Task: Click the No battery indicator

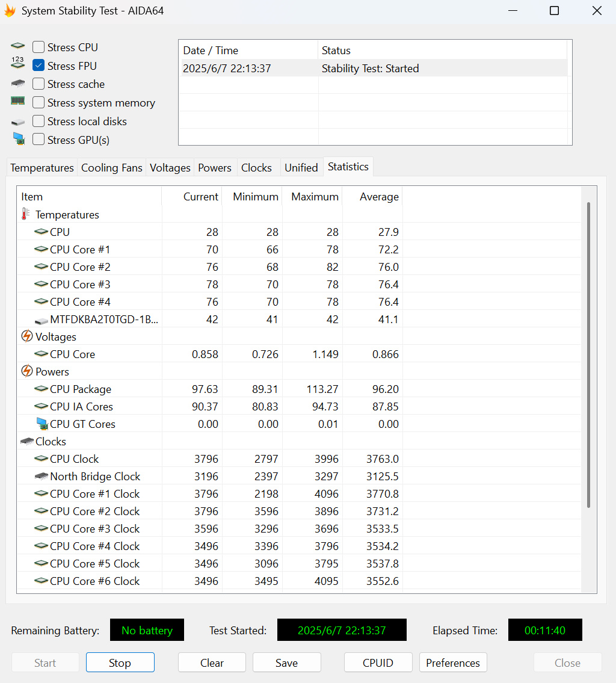Action: pos(147,630)
